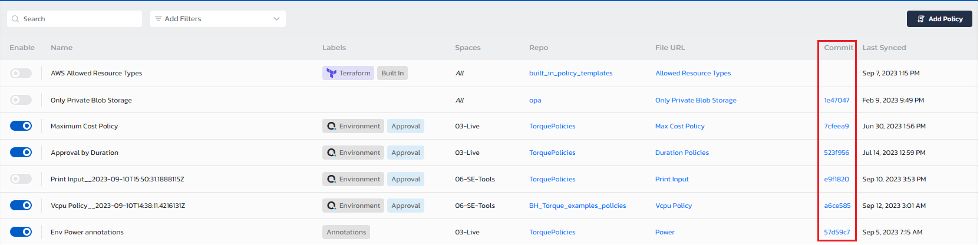Viewport: 980px width, 245px height.
Task: Open commit 523f956
Action: pyautogui.click(x=837, y=153)
